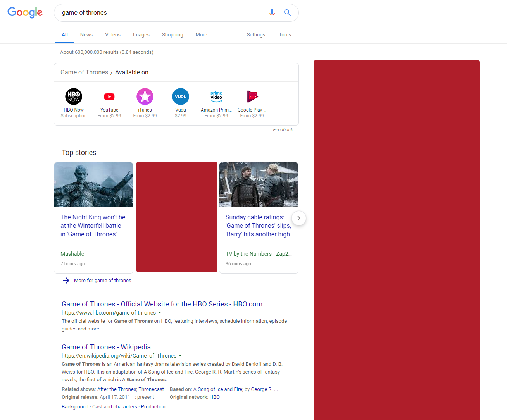This screenshot has width=507, height=420.
Task: Open the Settings menu
Action: [x=256, y=35]
